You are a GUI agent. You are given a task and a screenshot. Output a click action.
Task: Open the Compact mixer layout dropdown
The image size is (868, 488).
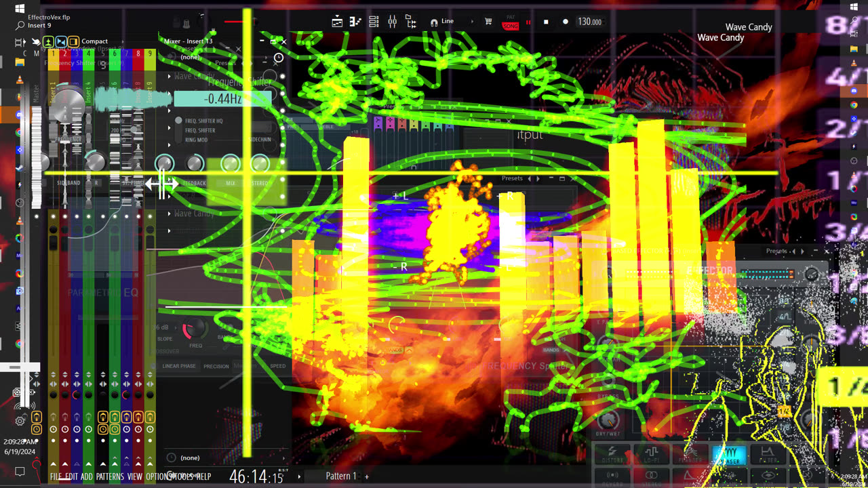(94, 41)
